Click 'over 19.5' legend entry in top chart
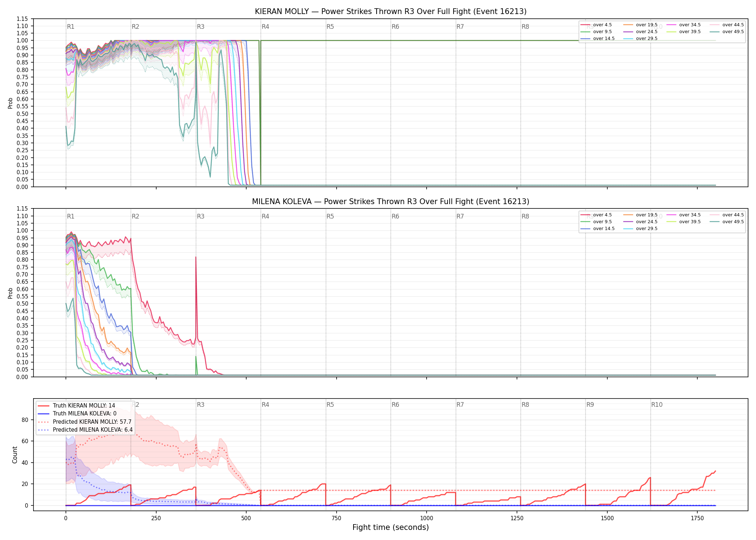This screenshot has width=756, height=540. tap(640, 25)
